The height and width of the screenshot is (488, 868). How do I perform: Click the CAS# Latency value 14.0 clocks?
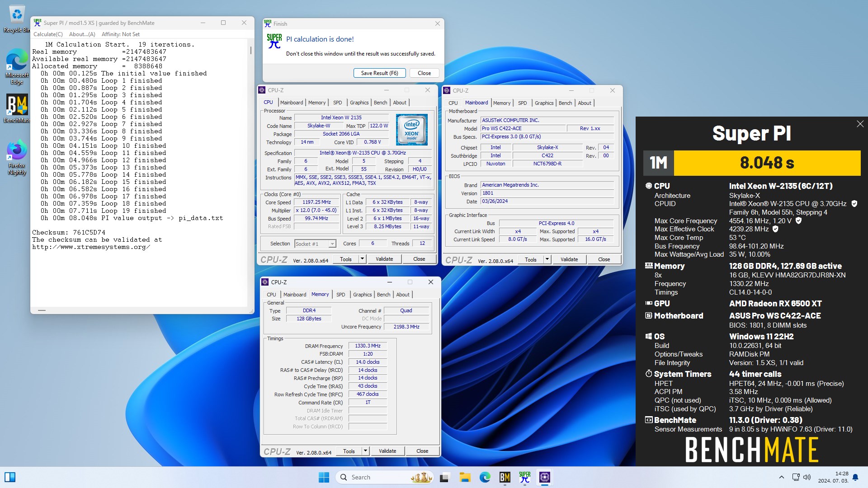coord(368,362)
